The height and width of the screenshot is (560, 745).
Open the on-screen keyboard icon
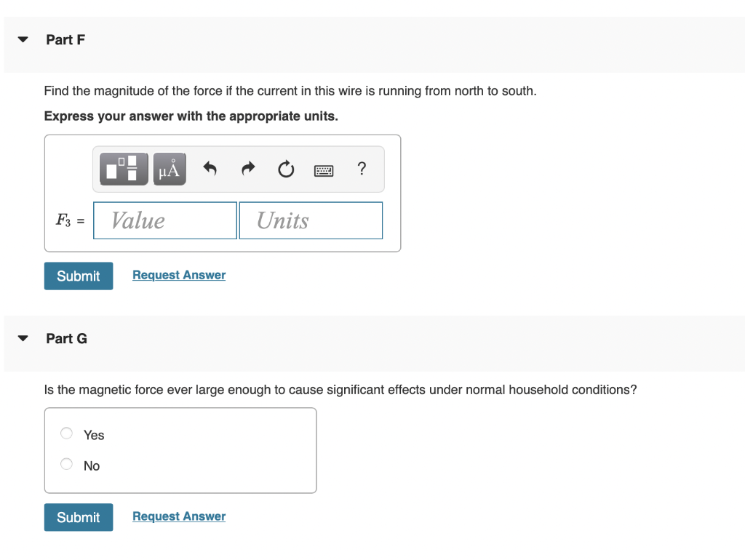coord(323,169)
